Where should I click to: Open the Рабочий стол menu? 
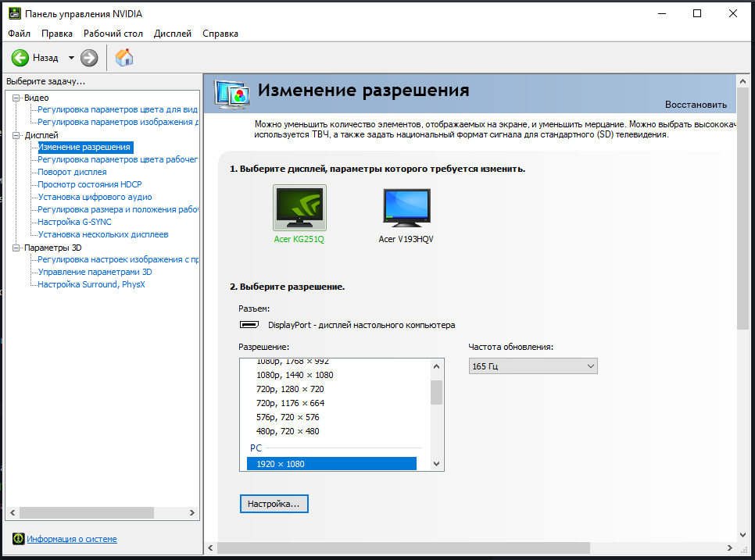[x=113, y=34]
